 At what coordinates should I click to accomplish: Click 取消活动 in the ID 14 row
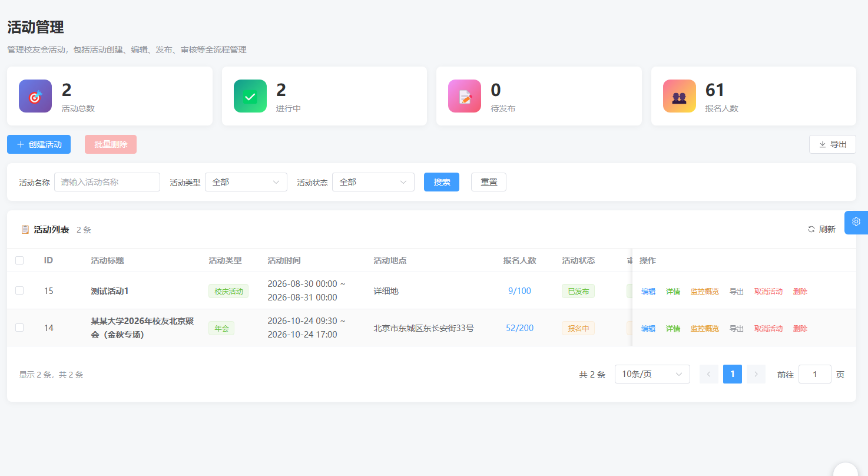768,329
